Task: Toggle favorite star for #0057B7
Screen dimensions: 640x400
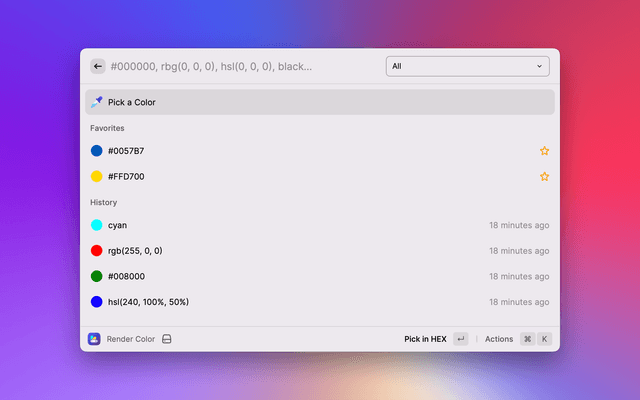Action: pos(544,151)
